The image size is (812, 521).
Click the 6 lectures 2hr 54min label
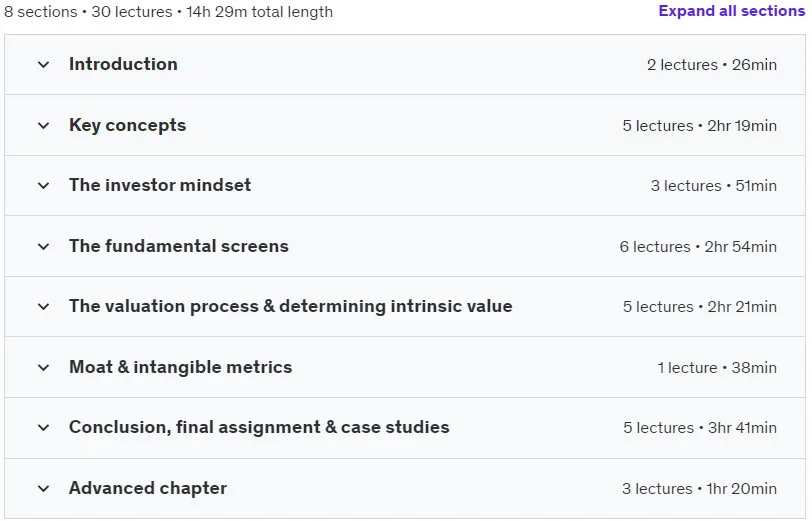point(698,247)
